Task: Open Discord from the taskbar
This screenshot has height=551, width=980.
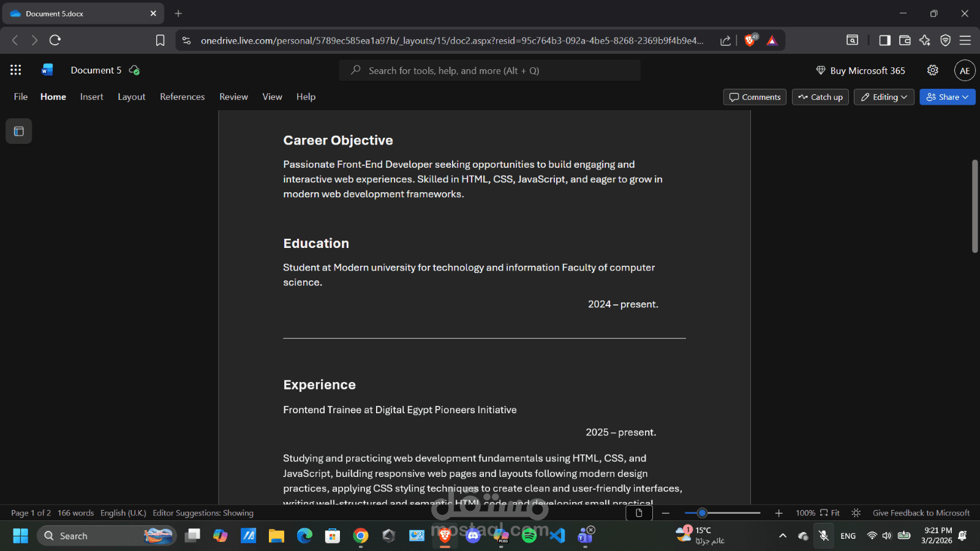Action: pyautogui.click(x=473, y=536)
